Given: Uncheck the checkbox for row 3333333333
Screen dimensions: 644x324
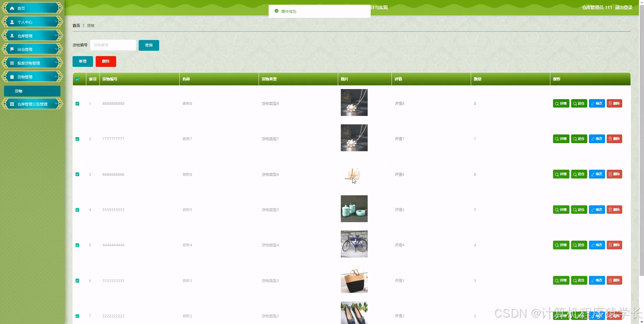Looking at the screenshot, I should [78, 281].
